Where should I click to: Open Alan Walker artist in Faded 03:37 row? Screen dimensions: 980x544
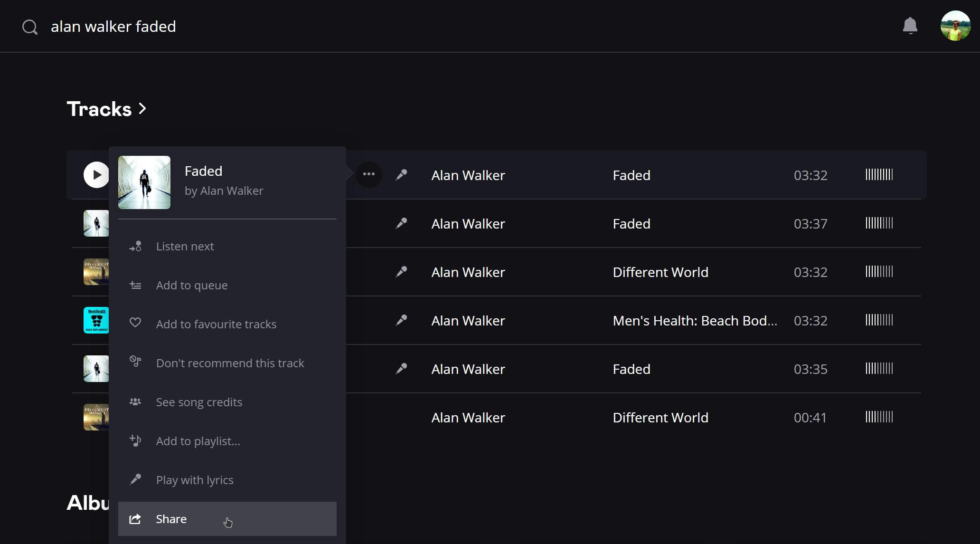pyautogui.click(x=468, y=224)
